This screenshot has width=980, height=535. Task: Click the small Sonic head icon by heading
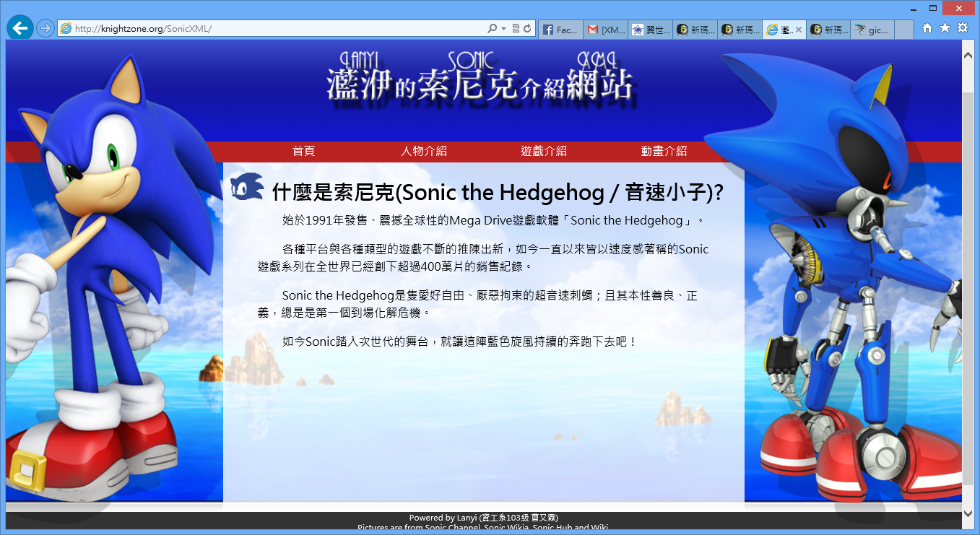tap(248, 187)
